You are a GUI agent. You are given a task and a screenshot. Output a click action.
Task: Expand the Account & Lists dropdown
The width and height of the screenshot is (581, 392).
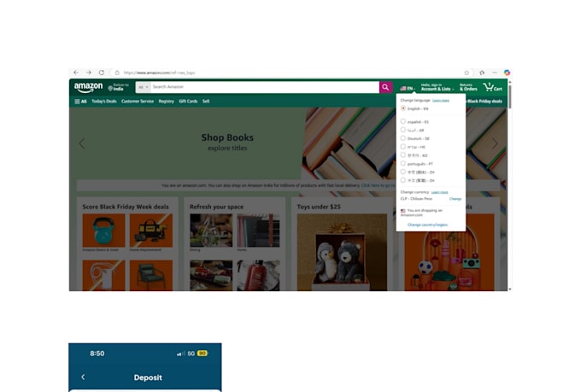point(437,87)
